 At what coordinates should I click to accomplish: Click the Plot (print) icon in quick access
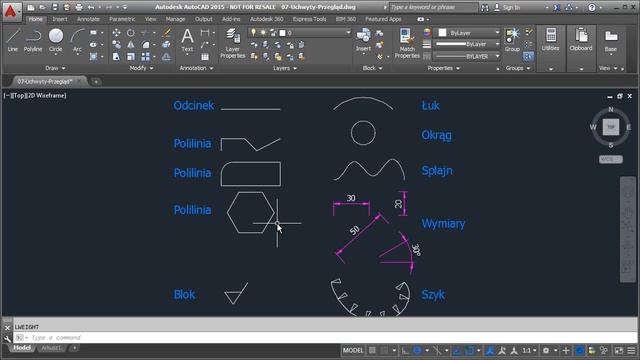click(79, 7)
